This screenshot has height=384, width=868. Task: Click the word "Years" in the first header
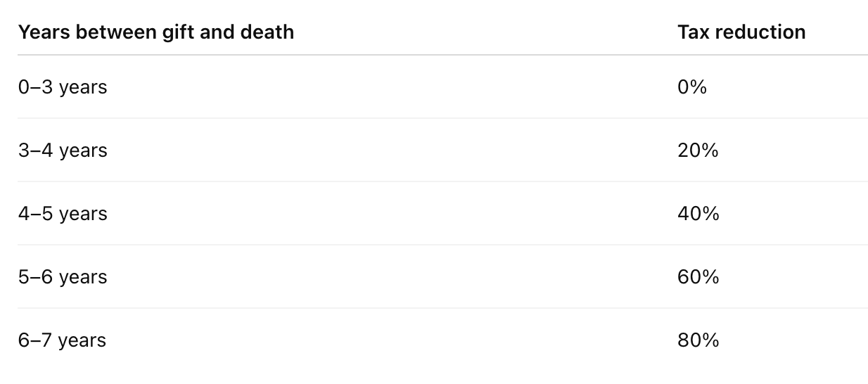click(41, 32)
